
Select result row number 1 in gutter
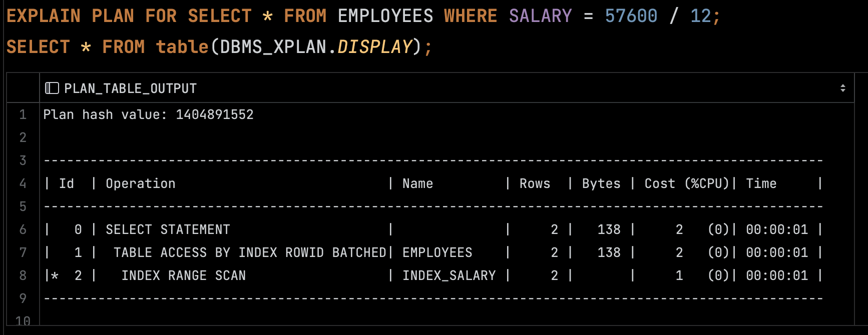pos(23,114)
